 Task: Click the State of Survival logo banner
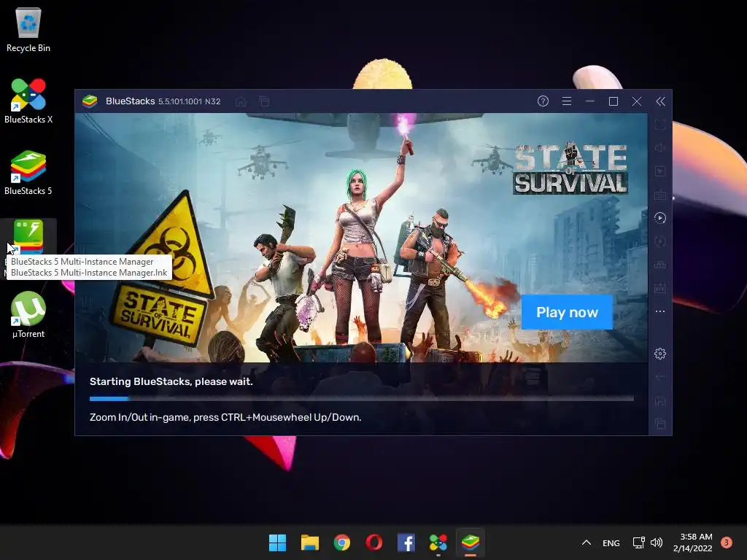tap(570, 168)
